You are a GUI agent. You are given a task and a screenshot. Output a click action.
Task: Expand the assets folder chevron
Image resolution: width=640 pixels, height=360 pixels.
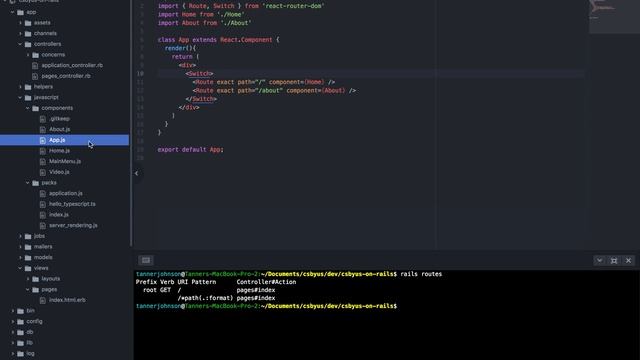coord(20,23)
